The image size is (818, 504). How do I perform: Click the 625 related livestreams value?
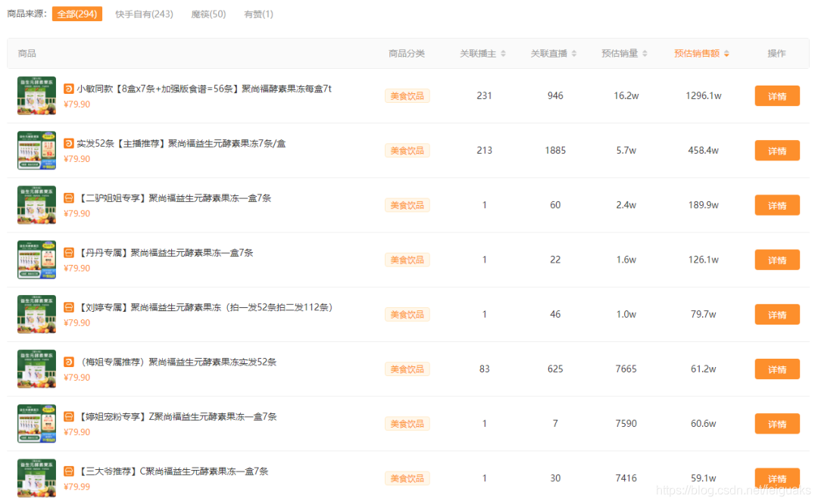tap(555, 369)
